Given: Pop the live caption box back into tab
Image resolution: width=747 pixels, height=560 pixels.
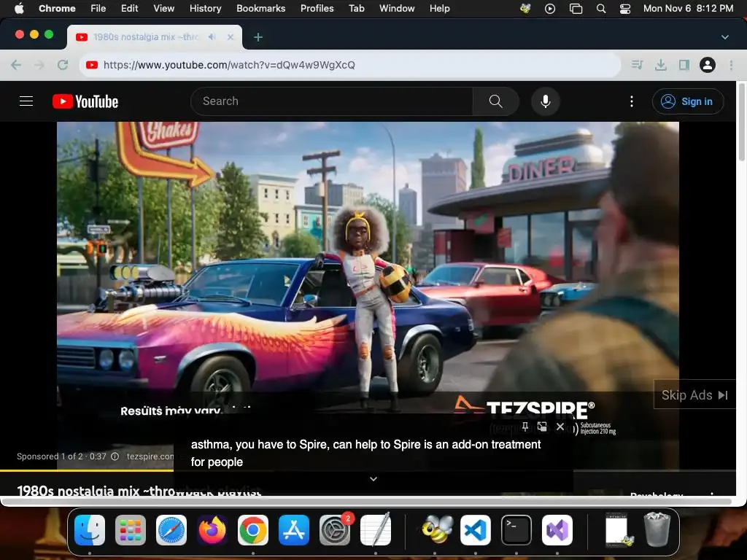Looking at the screenshot, I should click(x=542, y=427).
